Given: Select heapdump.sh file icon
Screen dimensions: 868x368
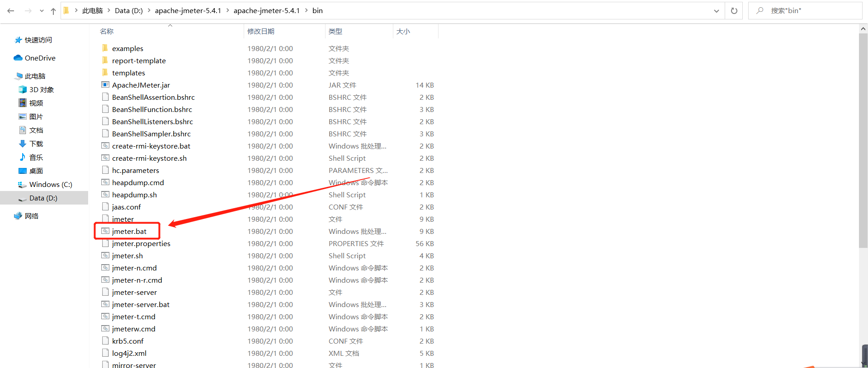Looking at the screenshot, I should pyautogui.click(x=105, y=194).
